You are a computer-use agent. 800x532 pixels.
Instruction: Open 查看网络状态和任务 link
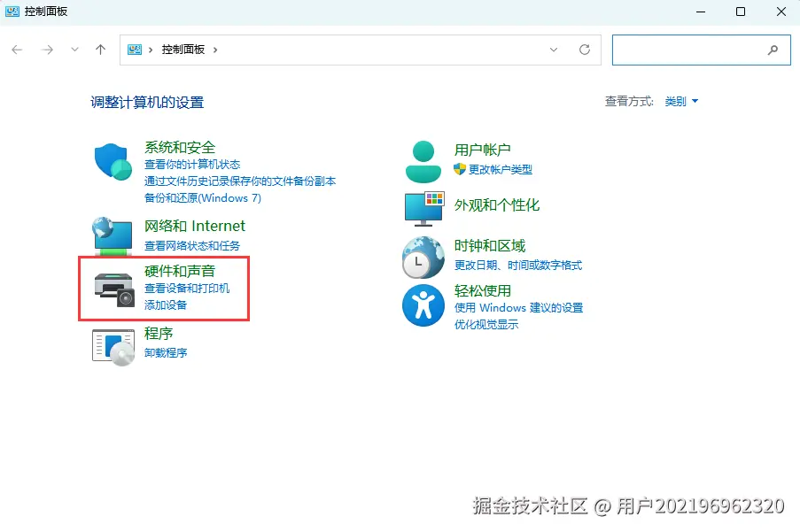coord(192,245)
